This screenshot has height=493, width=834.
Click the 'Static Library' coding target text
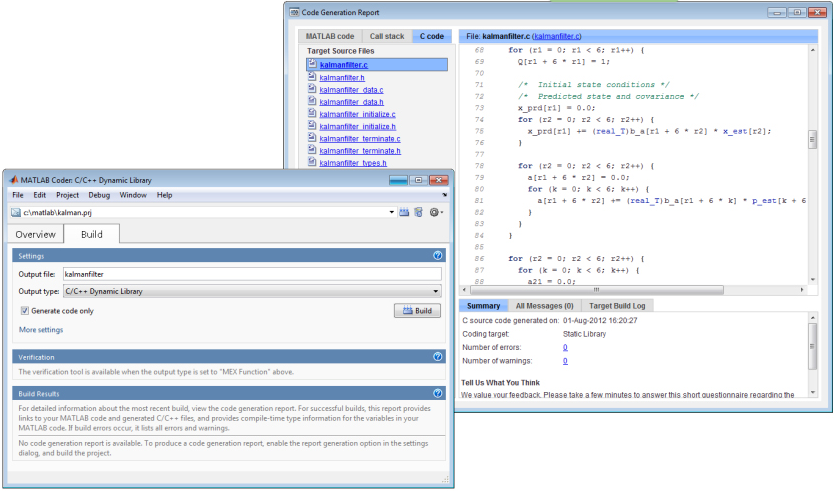[x=584, y=334]
